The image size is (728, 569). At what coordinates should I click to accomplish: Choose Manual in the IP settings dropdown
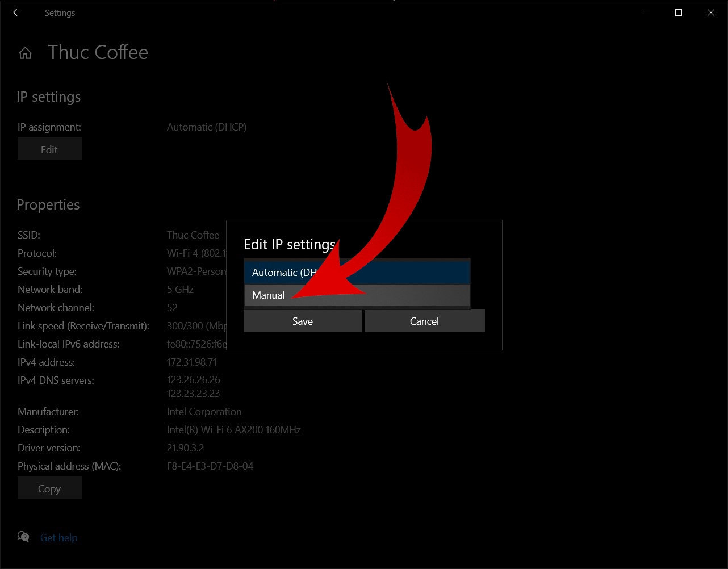tap(357, 295)
